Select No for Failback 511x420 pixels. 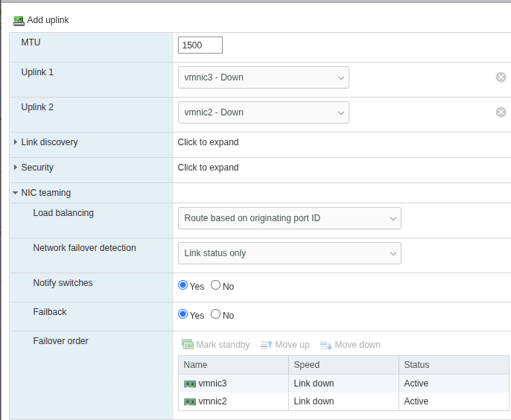tap(216, 314)
